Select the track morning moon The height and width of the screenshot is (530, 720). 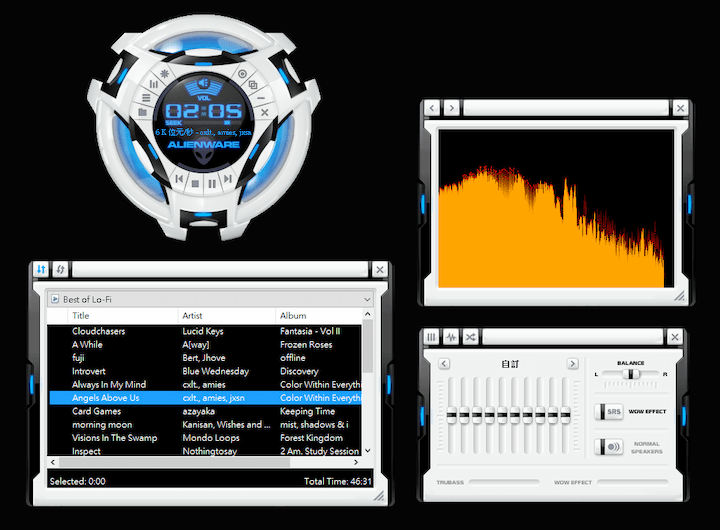(x=102, y=424)
